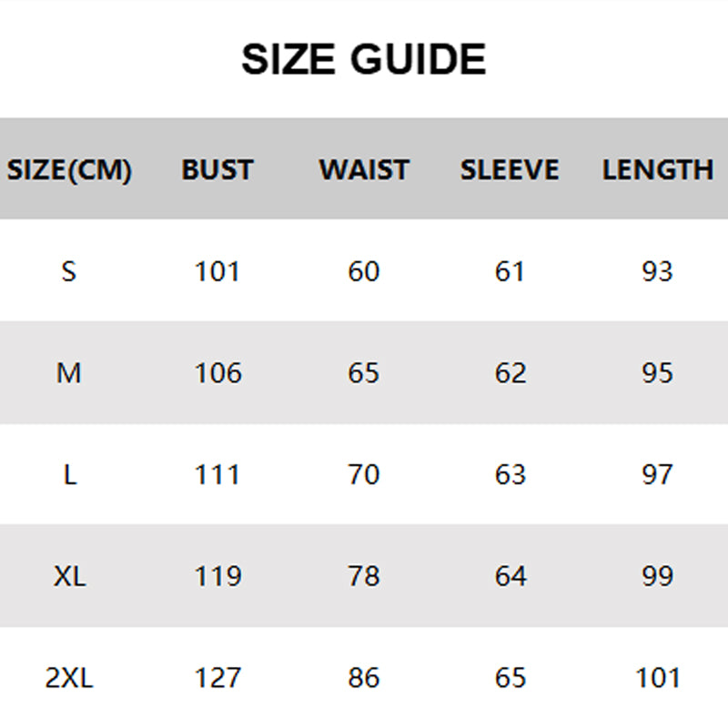
Task: Click the 2XL size row label
Action: 69,678
